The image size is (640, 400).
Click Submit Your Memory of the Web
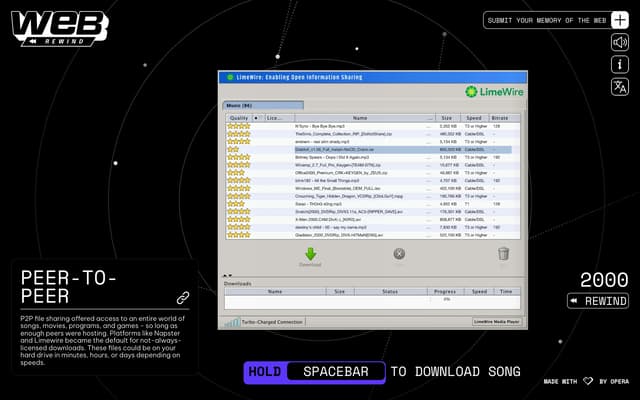(547, 20)
